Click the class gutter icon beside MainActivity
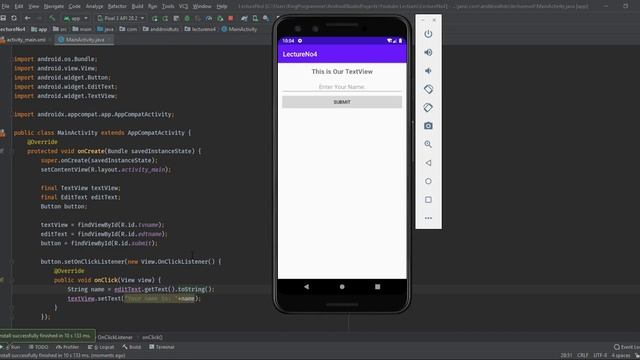This screenshot has width=640, height=360. pyautogui.click(x=3, y=133)
